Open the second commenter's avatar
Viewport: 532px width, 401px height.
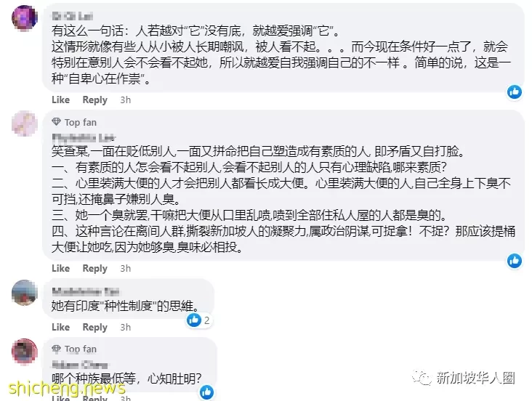pos(25,123)
